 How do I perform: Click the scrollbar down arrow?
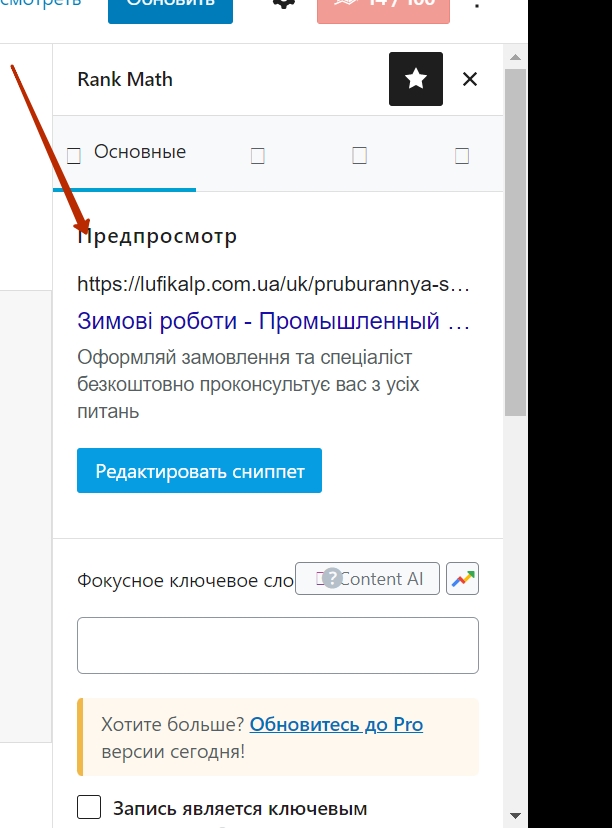coord(515,816)
